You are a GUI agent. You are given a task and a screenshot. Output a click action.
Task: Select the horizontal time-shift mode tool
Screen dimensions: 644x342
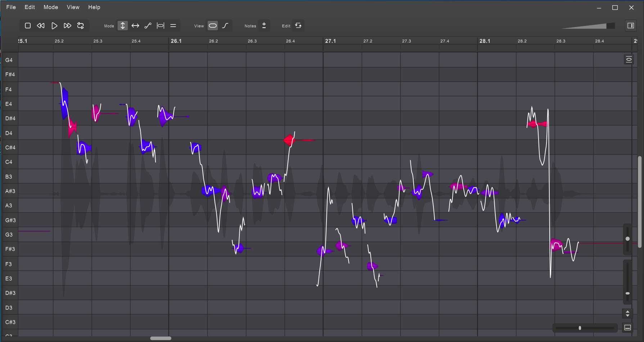click(135, 26)
